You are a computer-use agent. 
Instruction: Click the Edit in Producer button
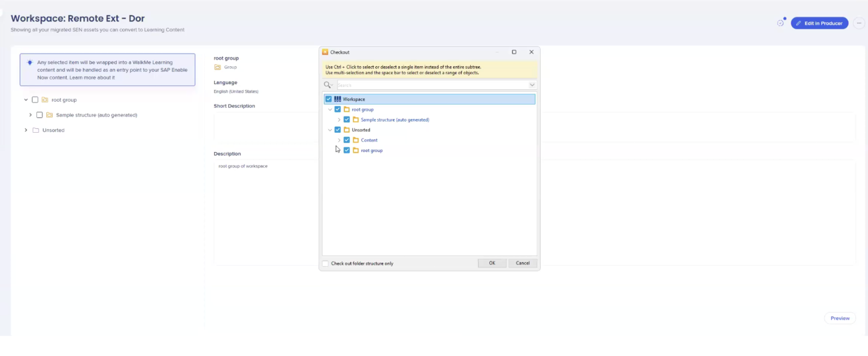(x=819, y=23)
